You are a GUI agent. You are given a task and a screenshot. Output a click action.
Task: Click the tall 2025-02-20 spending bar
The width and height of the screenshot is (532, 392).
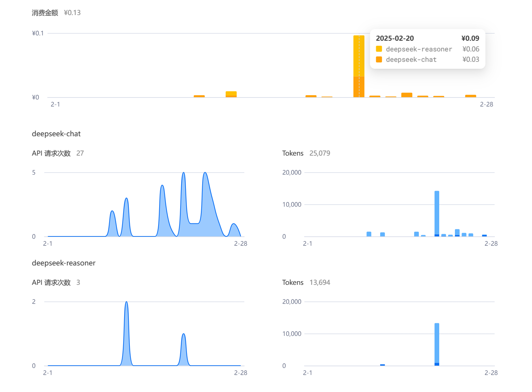359,66
